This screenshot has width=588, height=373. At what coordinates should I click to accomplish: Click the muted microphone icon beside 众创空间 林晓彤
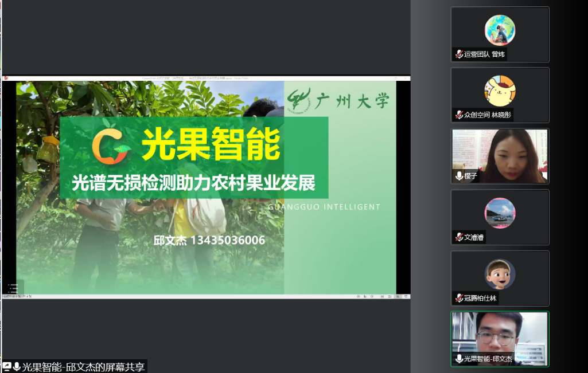pos(459,115)
